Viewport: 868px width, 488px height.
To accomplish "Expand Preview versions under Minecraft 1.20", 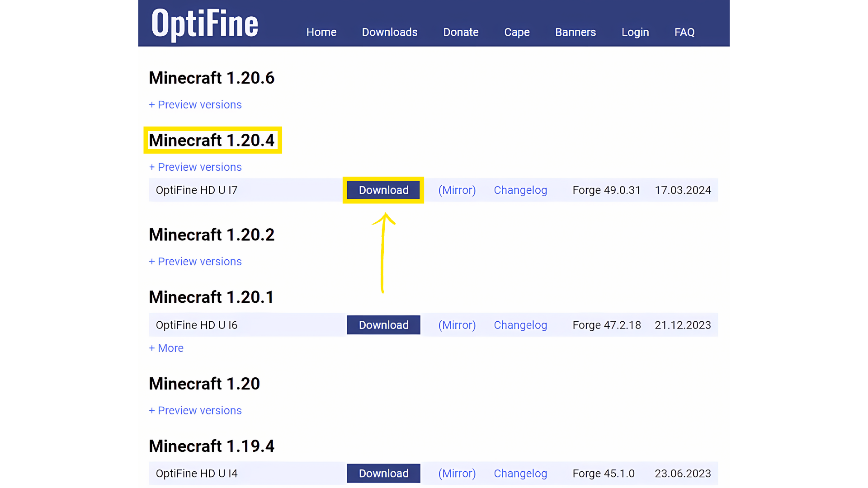I will click(195, 410).
